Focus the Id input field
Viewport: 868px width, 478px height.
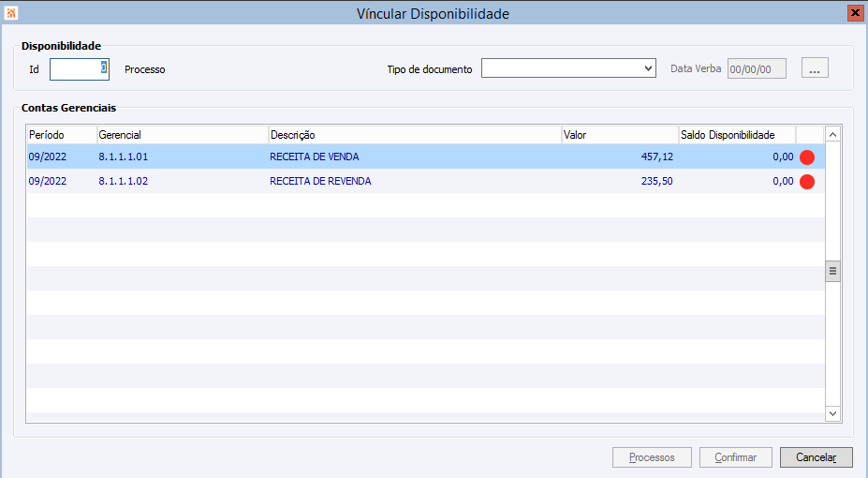pos(80,69)
